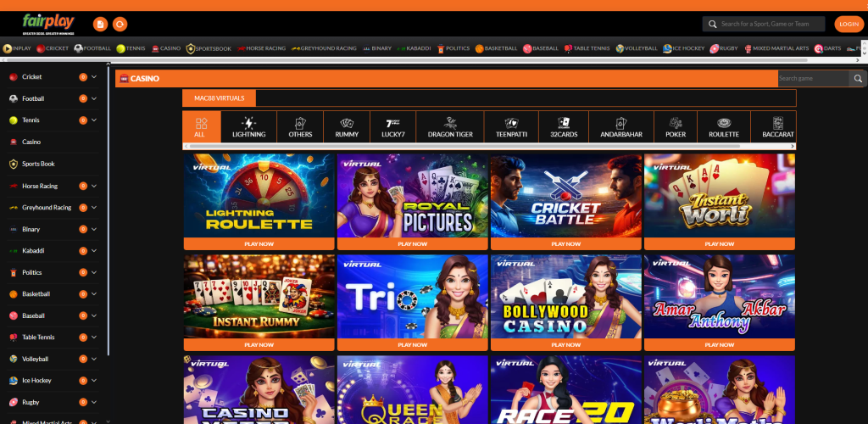
Task: Expand Basketball in the sidebar
Action: tap(94, 294)
